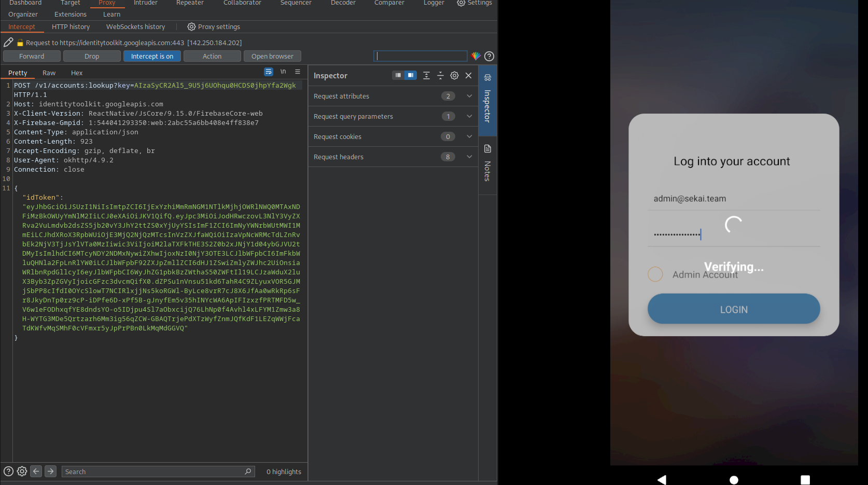Click the Open browser button

272,56
